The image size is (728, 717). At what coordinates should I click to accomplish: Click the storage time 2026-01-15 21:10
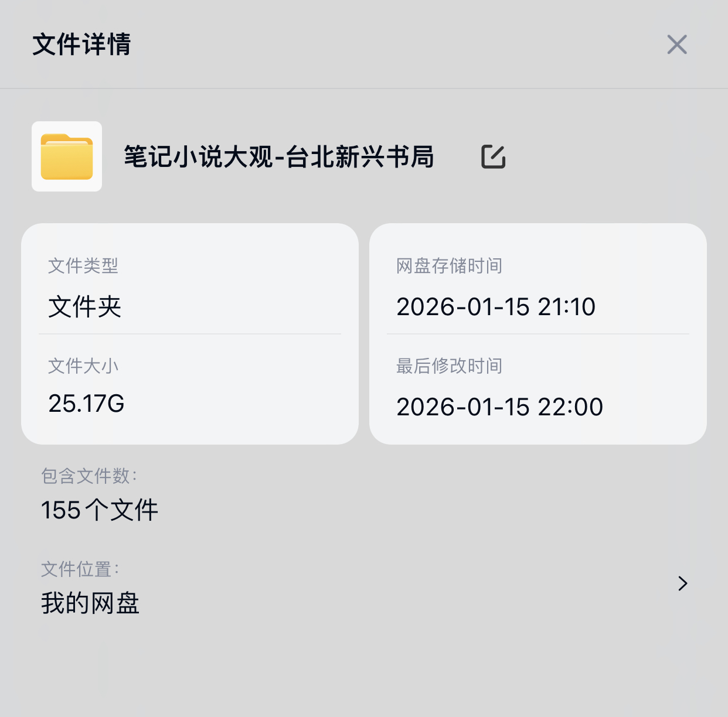(x=496, y=307)
